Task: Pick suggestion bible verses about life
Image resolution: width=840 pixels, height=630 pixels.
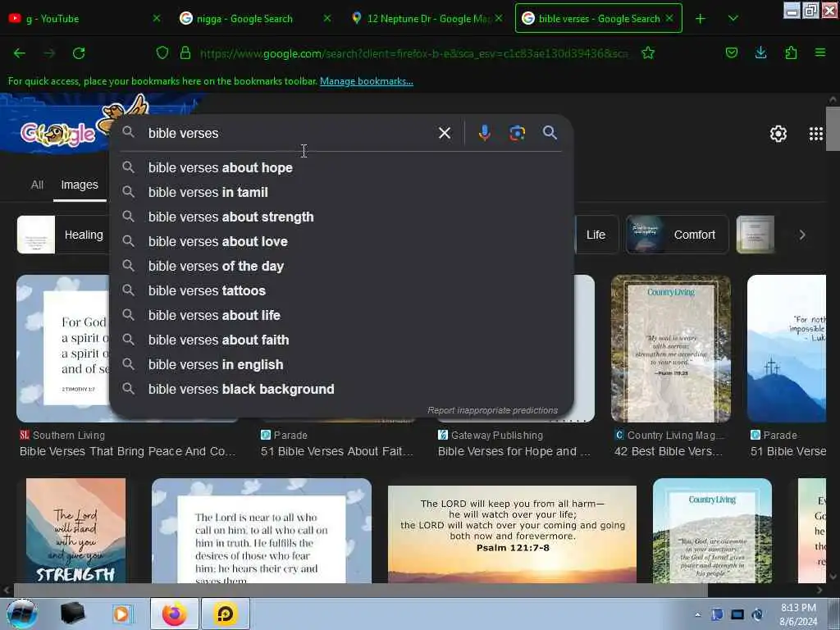Action: (341, 316)
